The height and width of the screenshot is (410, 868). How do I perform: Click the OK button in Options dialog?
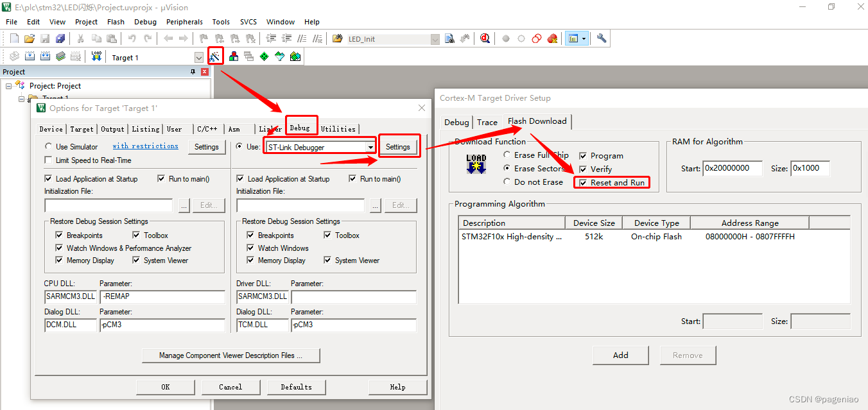click(166, 387)
